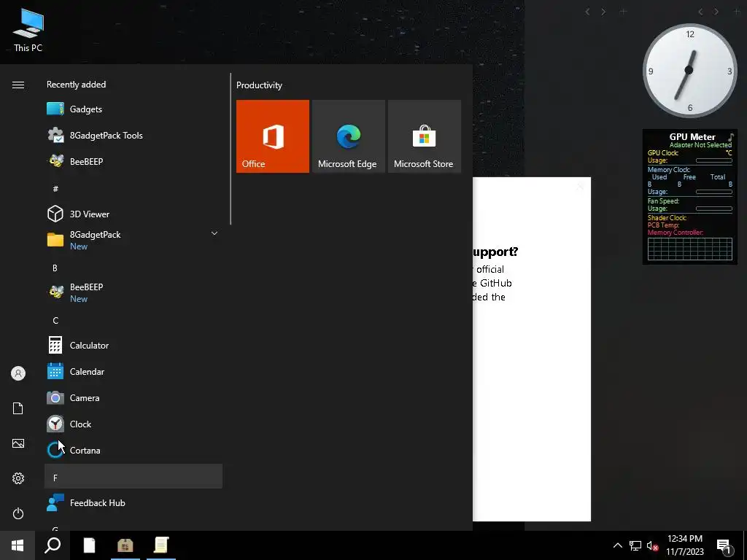The image size is (747, 560).
Task: Open Pictures from the Start sidebar
Action: [x=18, y=443]
